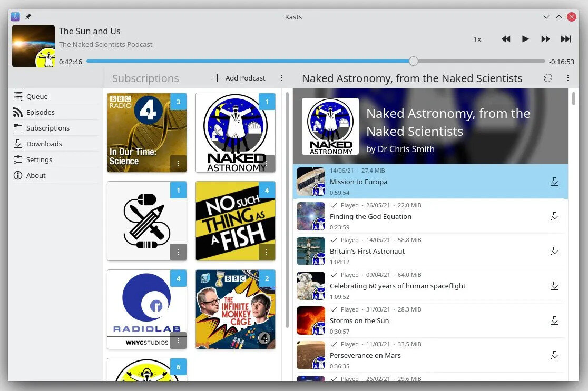Select the Perseverance on Mars episode
Image resolution: width=588 pixels, height=391 pixels.
pyautogui.click(x=430, y=355)
